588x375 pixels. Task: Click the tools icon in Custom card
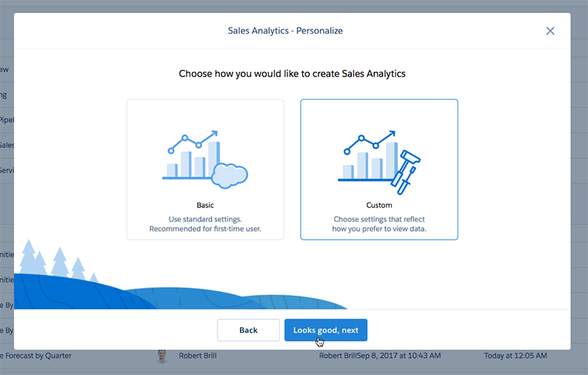point(406,172)
